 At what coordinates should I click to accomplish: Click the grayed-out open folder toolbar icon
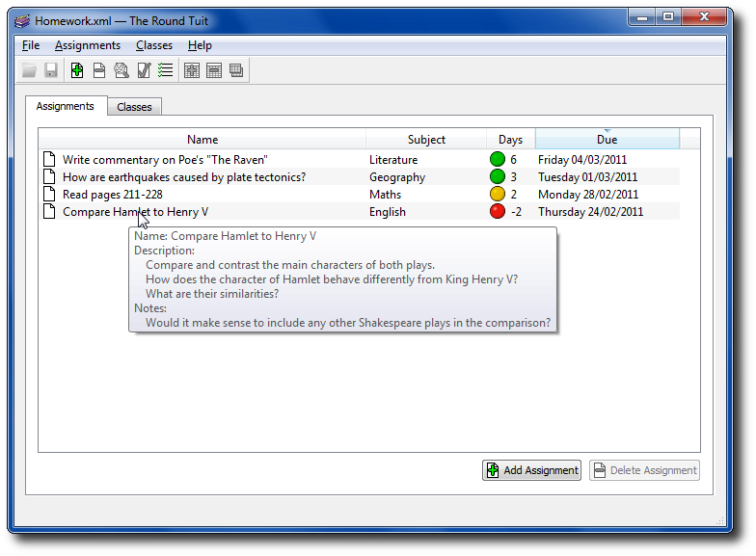point(30,70)
